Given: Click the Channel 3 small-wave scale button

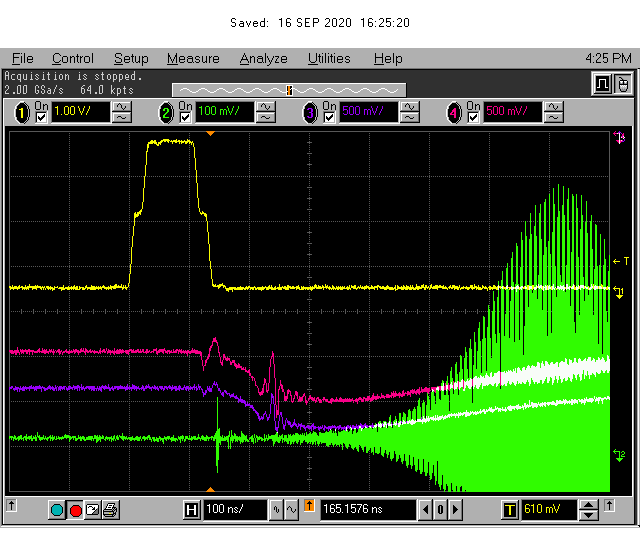Looking at the screenshot, I should 409,118.
